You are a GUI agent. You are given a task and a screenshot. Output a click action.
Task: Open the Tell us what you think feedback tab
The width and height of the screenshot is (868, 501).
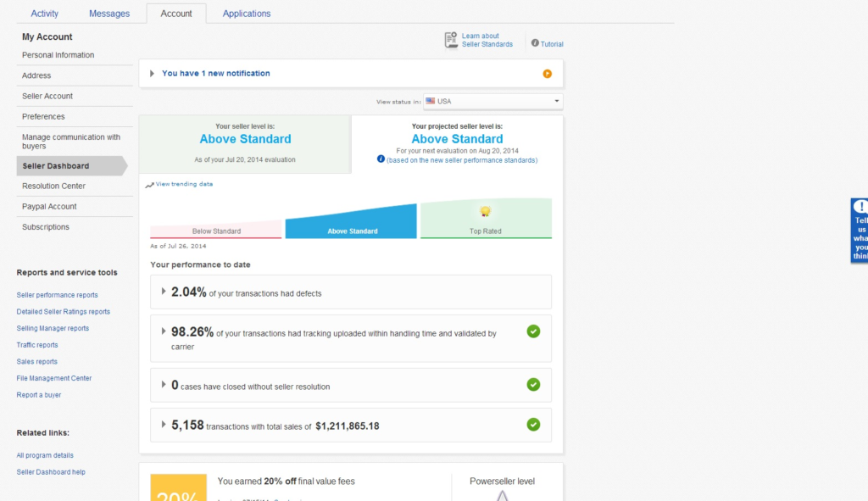tap(860, 231)
